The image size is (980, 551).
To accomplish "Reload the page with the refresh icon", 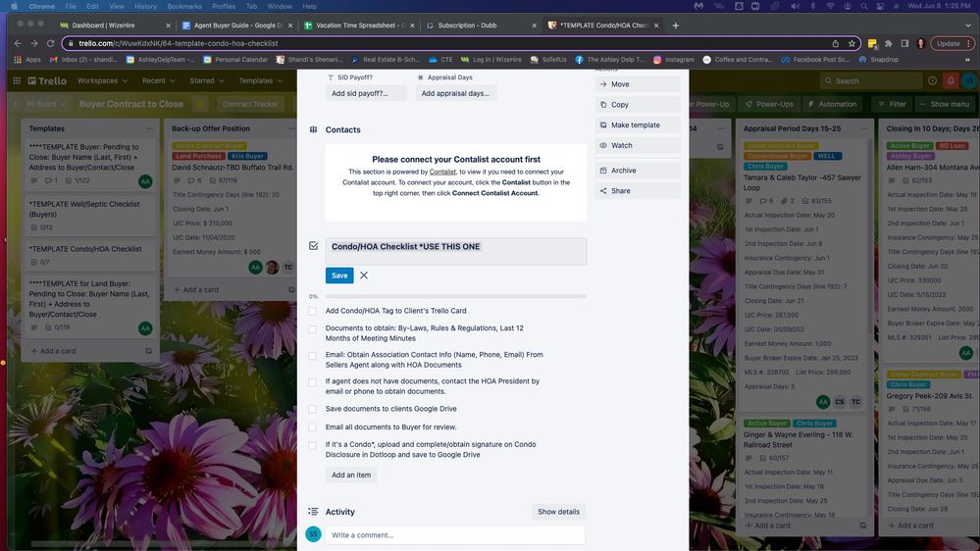I will [51, 43].
